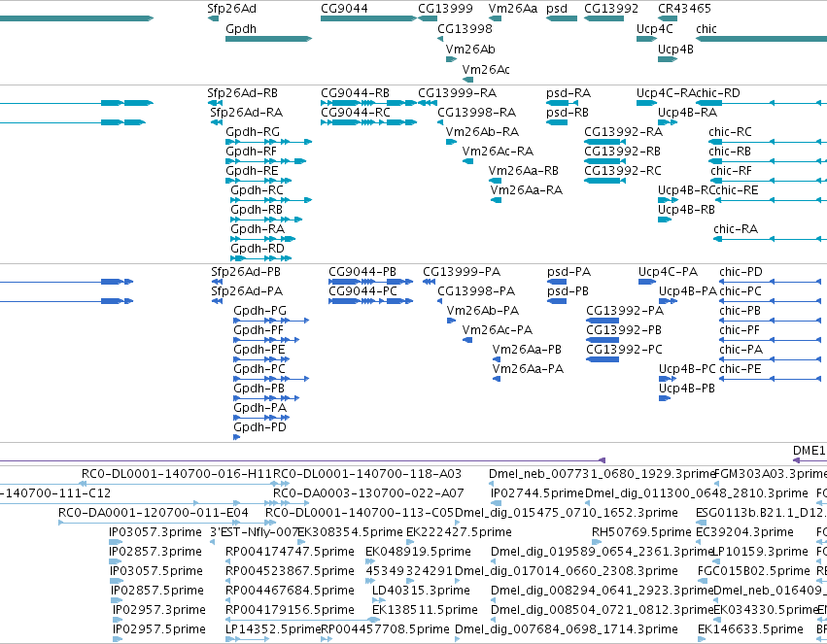827x644 pixels.
Task: Select the CR43465 gene label
Action: [684, 9]
